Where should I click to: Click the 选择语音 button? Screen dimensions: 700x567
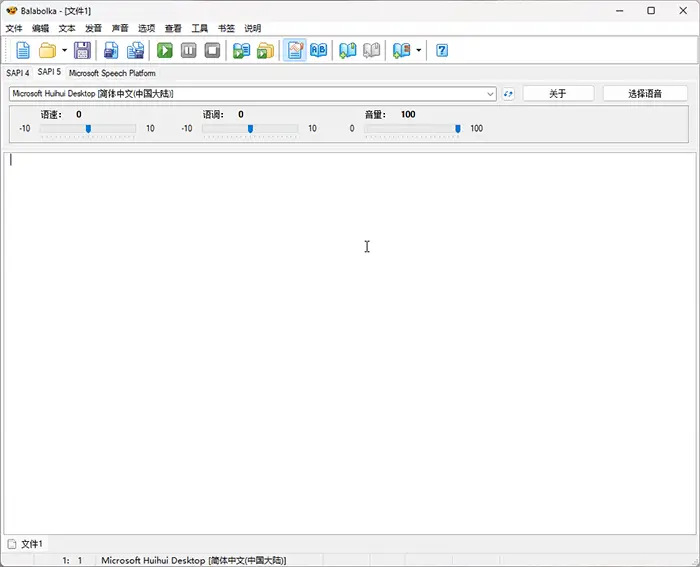point(645,94)
